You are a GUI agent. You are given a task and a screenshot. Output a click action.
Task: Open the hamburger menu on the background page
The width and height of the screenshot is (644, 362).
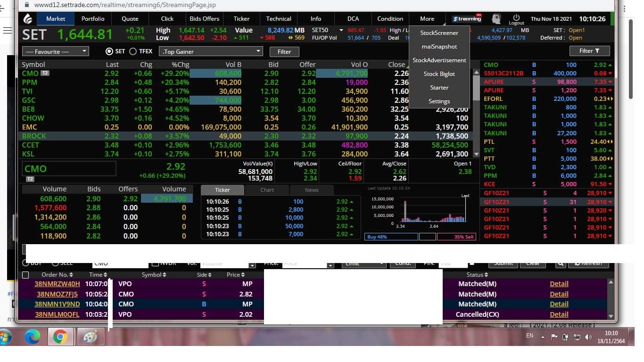coord(7,31)
